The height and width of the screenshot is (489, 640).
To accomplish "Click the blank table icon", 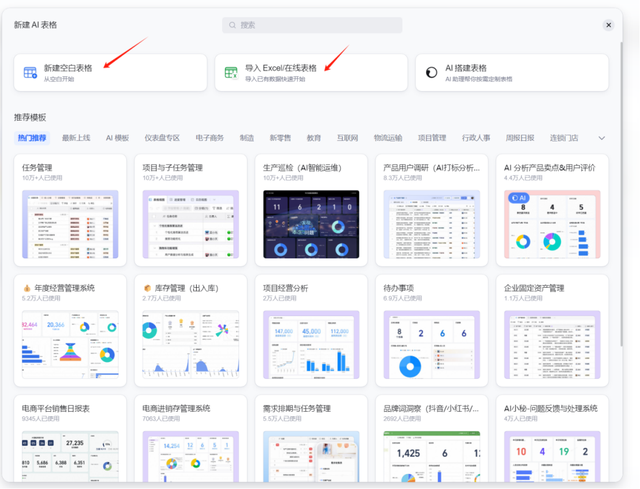I will coord(30,73).
